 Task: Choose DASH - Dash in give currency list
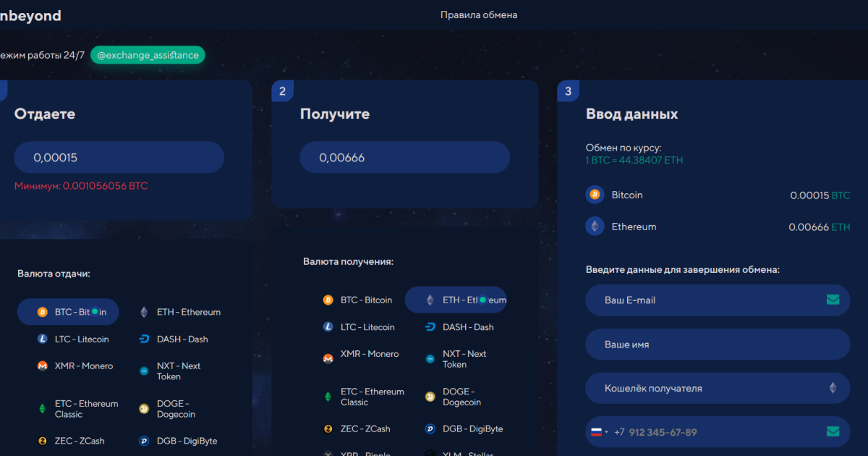click(x=173, y=339)
